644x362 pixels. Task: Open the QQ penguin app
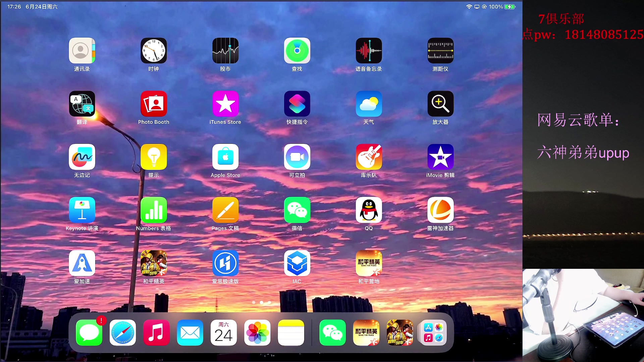369,210
